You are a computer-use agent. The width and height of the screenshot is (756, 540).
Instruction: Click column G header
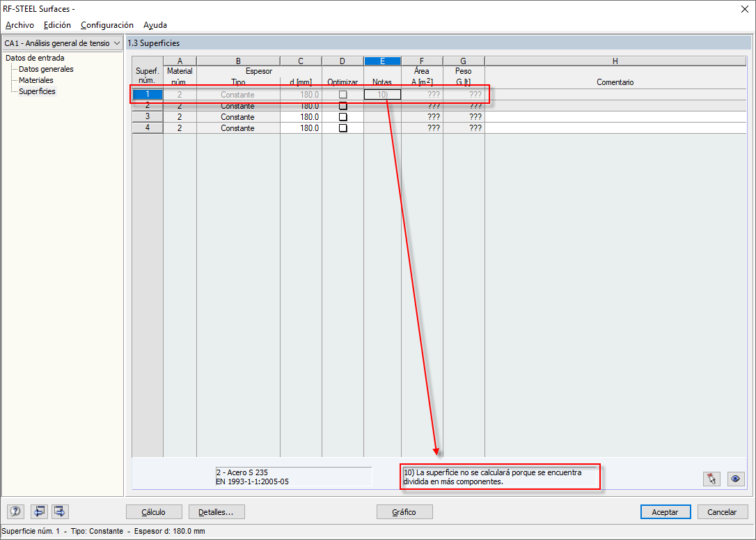[464, 61]
